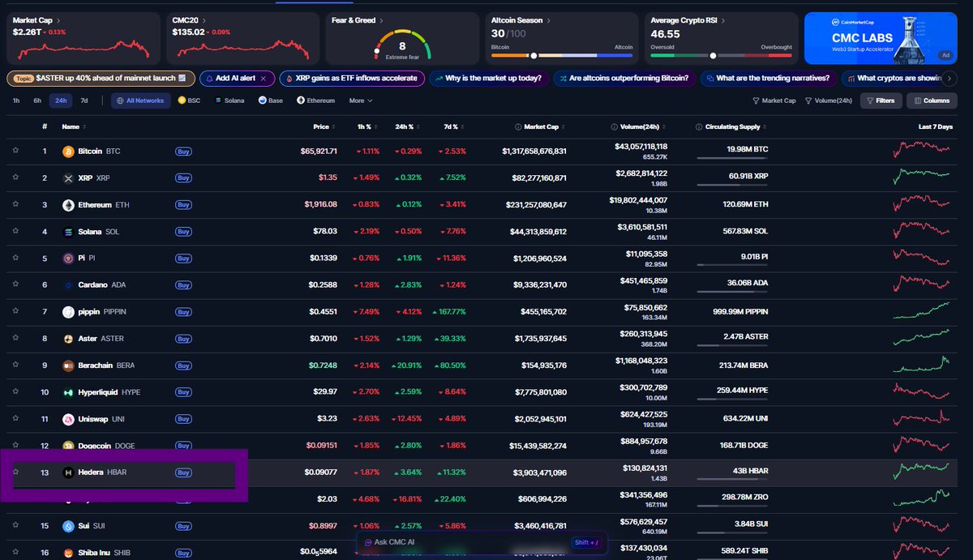Toggle the watchlist star for XRP

15,178
